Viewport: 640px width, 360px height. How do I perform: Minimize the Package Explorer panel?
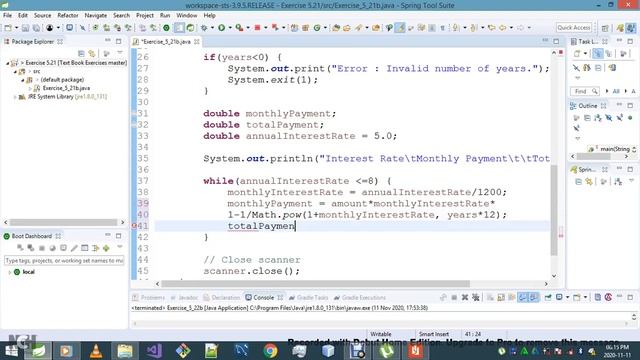108,41
